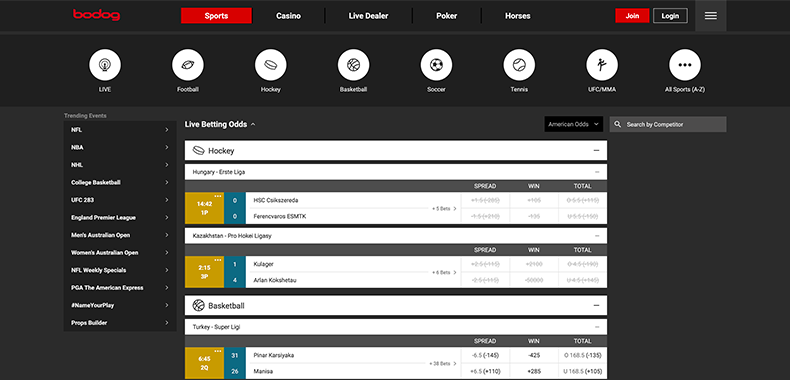This screenshot has width=790, height=380.
Task: Select the Tennis ball icon
Action: tap(519, 65)
